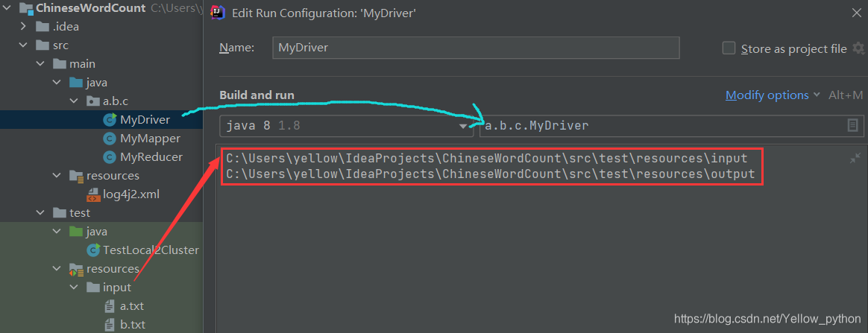Click the green java test folder icon
Image resolution: width=868 pixels, height=333 pixels.
(76, 231)
